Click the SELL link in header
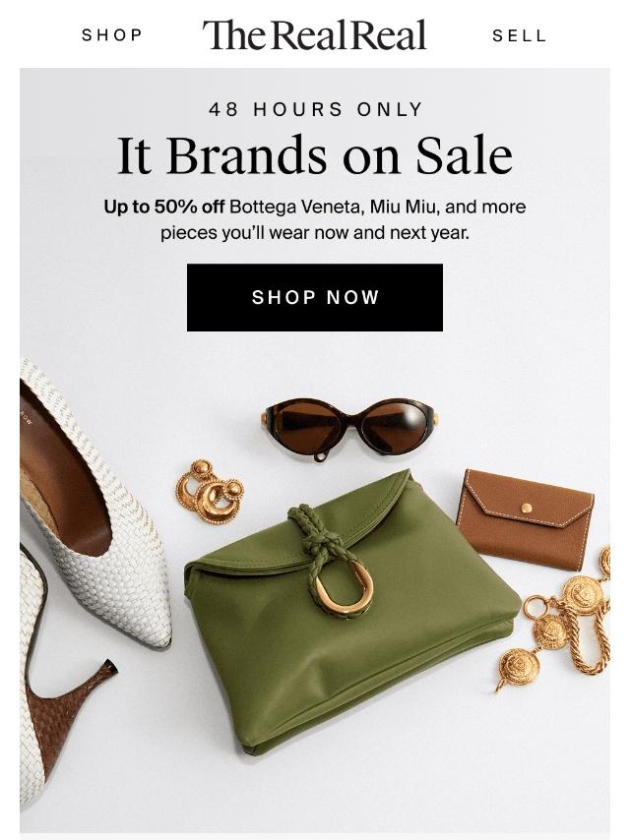 tap(519, 35)
